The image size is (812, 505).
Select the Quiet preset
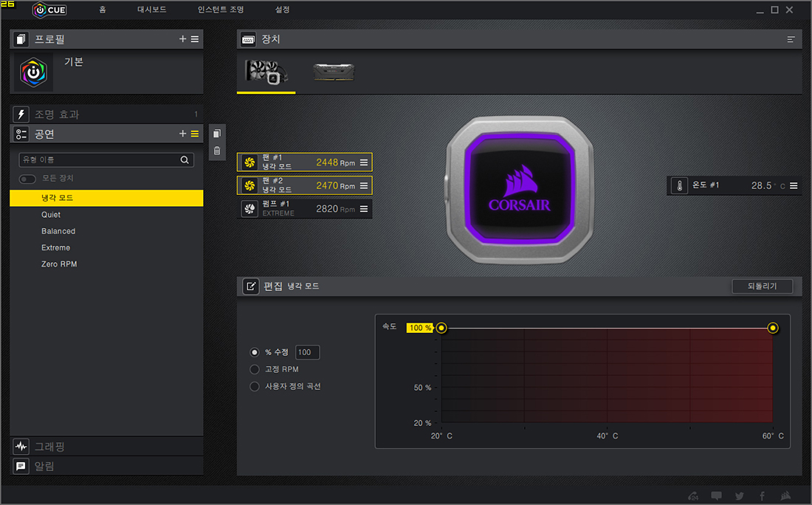tap(106, 214)
